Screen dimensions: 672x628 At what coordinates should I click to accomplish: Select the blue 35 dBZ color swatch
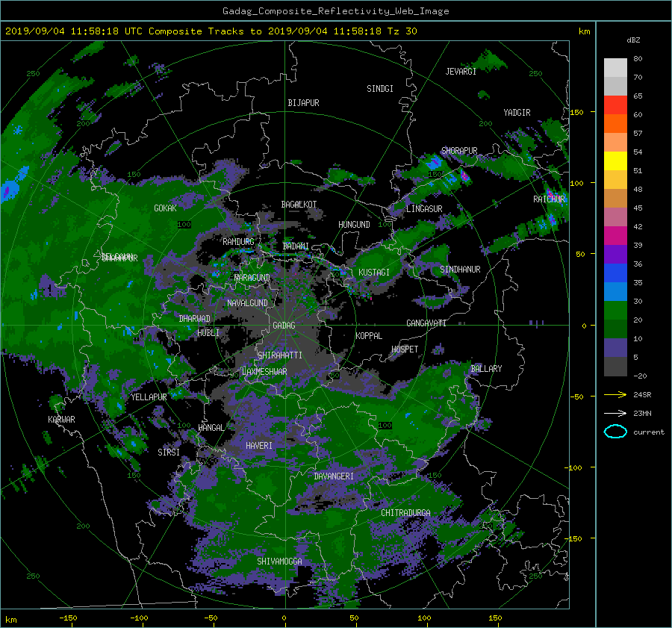tap(615, 273)
